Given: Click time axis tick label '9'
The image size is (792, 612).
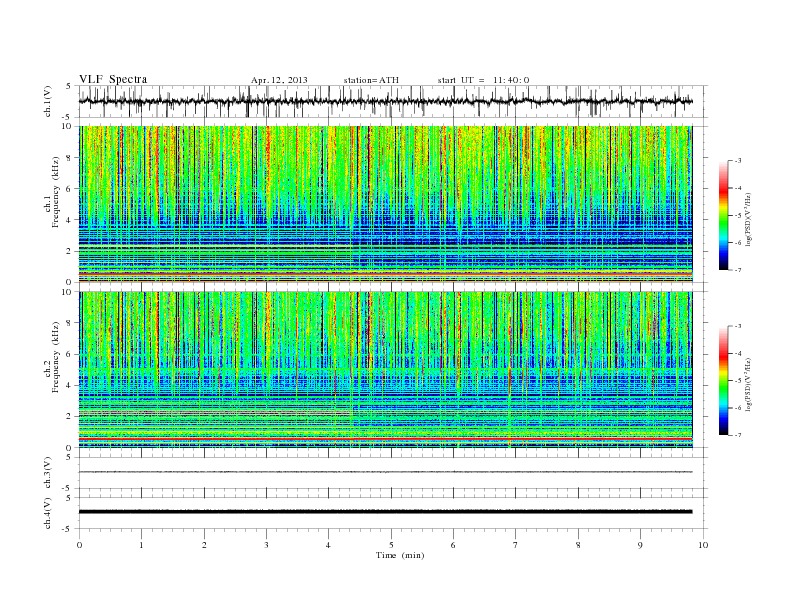Looking at the screenshot, I should point(640,545).
